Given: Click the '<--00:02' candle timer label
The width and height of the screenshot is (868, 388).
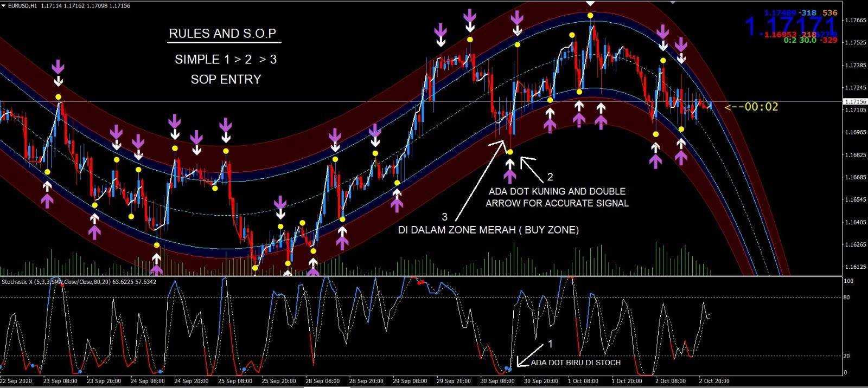Looking at the screenshot, I should click(x=751, y=107).
